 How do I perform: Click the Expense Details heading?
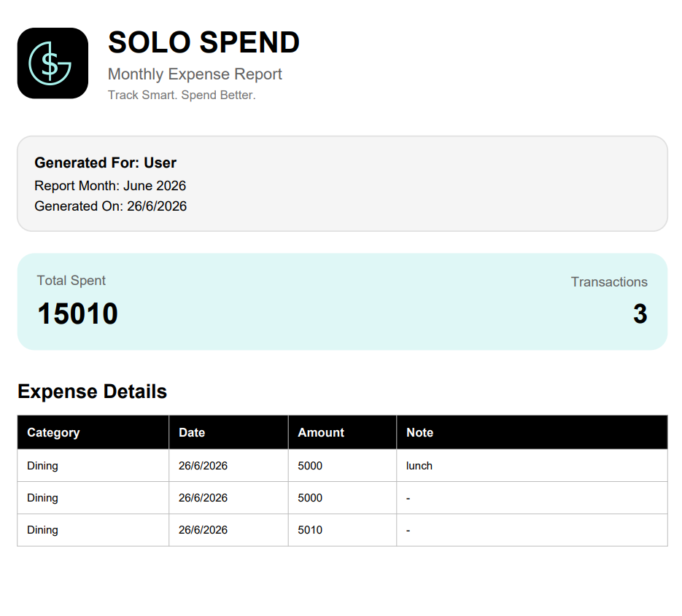tap(92, 391)
